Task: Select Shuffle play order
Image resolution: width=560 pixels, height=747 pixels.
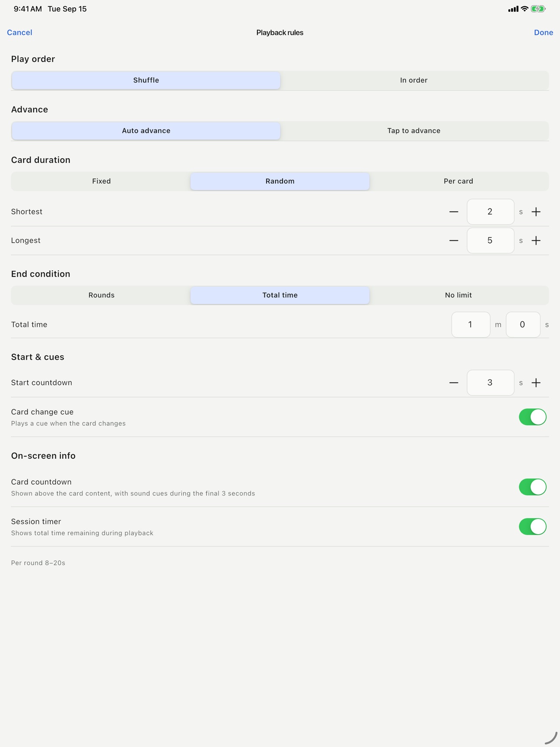Action: tap(146, 80)
